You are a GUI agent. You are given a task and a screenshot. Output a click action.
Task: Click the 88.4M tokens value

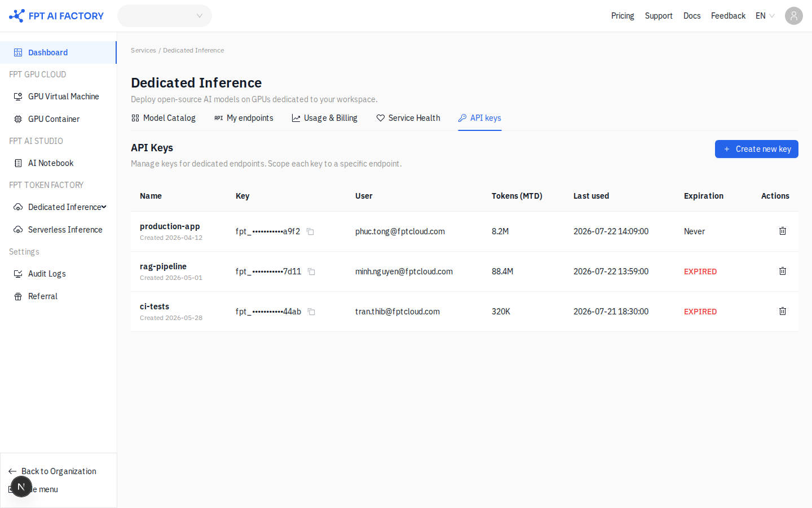click(502, 271)
